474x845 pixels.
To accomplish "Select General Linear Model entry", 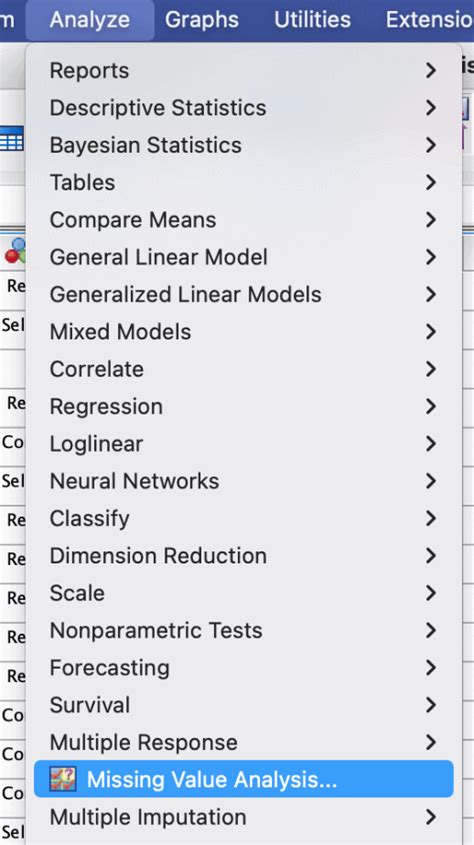I will 243,257.
